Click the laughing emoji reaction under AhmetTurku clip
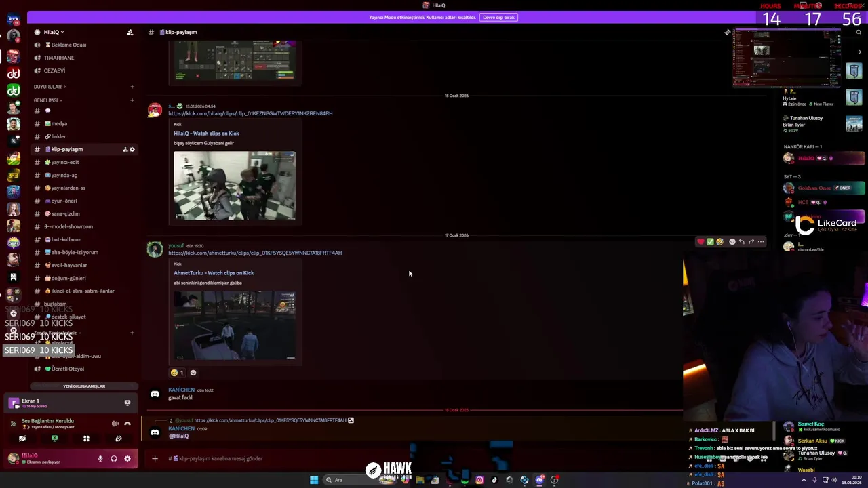This screenshot has width=868, height=488. pos(177,373)
